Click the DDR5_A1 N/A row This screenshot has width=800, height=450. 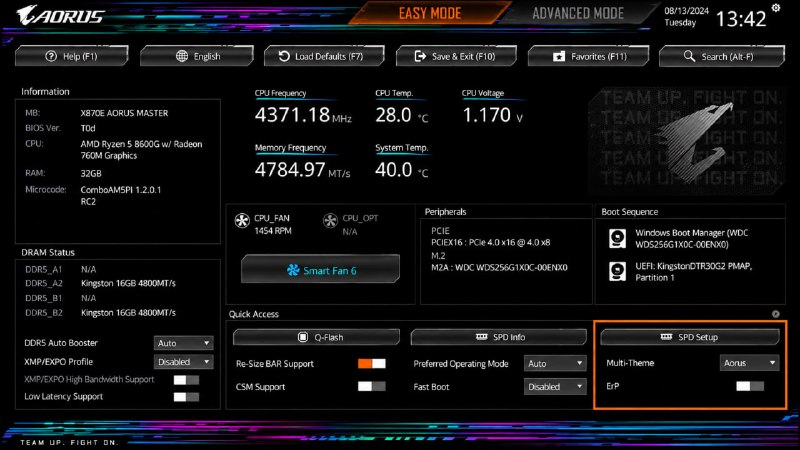[x=61, y=269]
